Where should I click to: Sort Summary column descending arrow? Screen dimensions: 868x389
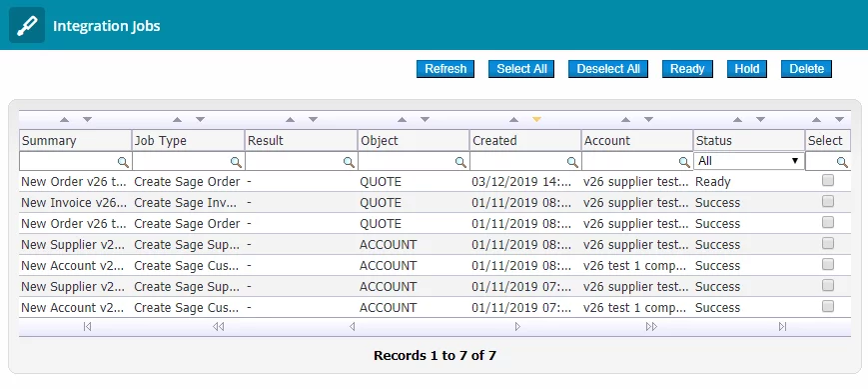(x=88, y=119)
